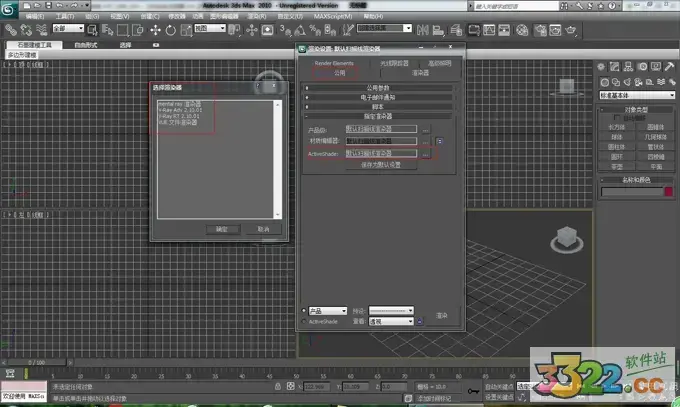Select the Cameras create category icon
The width and height of the screenshot is (680, 407).
pos(638,82)
